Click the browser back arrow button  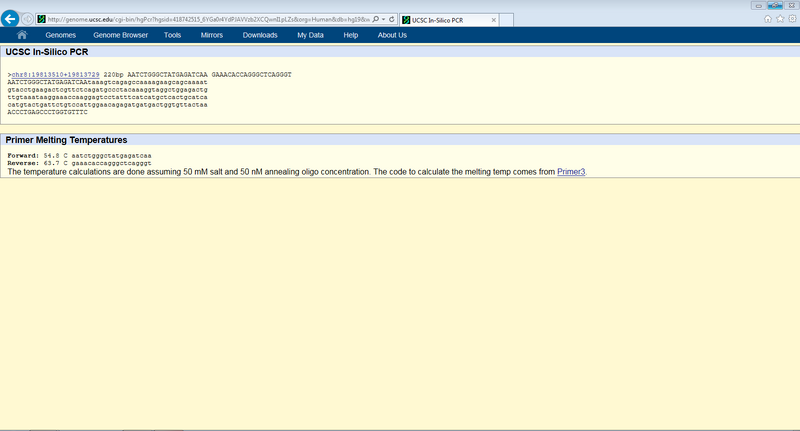click(x=11, y=19)
